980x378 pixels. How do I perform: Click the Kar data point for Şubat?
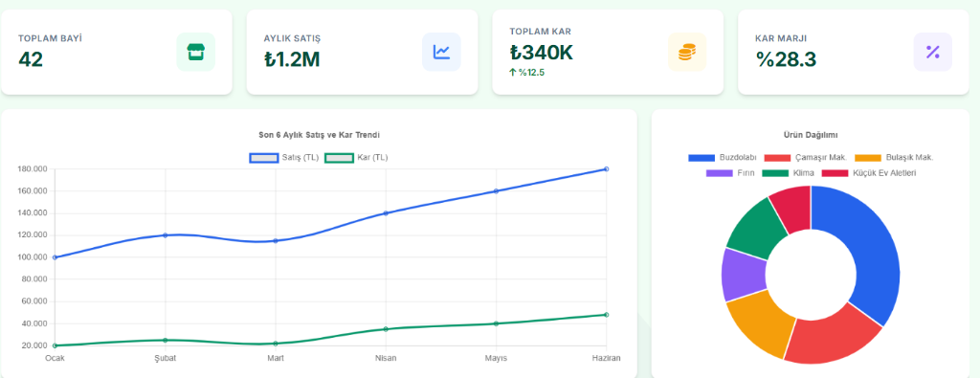165,340
